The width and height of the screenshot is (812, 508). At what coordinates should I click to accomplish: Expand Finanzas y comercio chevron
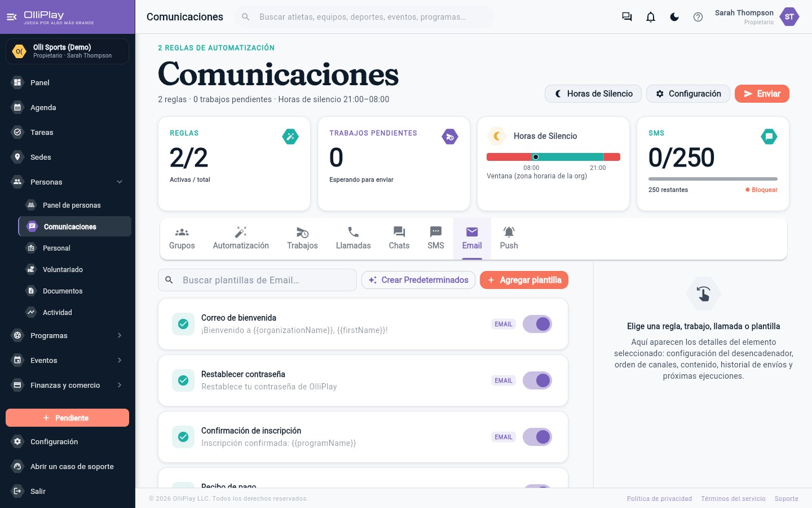[120, 385]
